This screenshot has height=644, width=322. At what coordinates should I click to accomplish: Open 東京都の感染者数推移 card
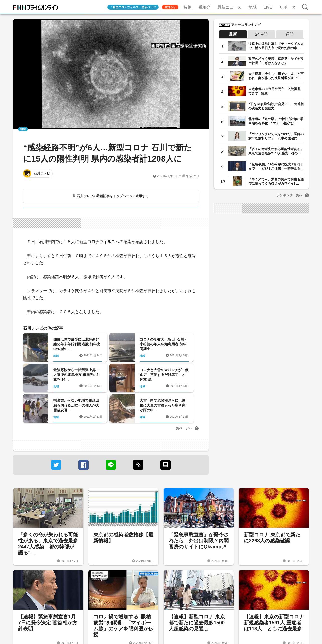pos(123,526)
